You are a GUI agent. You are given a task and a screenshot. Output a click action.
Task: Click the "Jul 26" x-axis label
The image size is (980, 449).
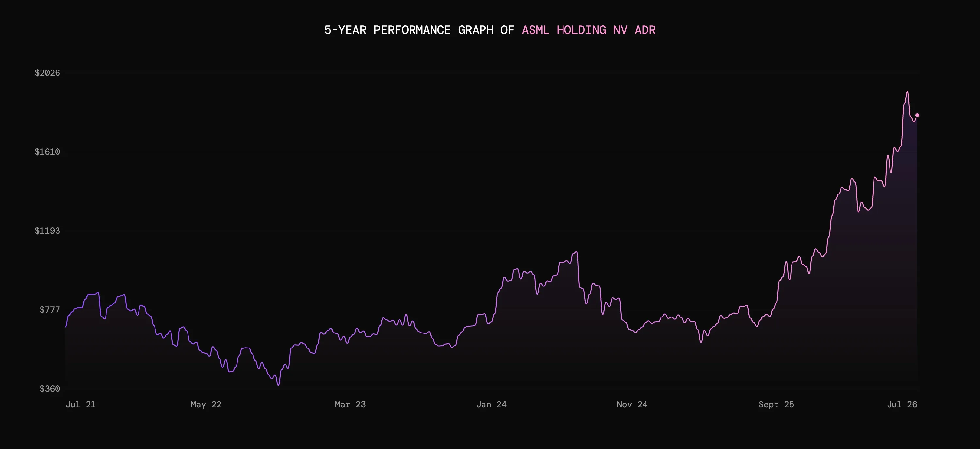tap(902, 404)
